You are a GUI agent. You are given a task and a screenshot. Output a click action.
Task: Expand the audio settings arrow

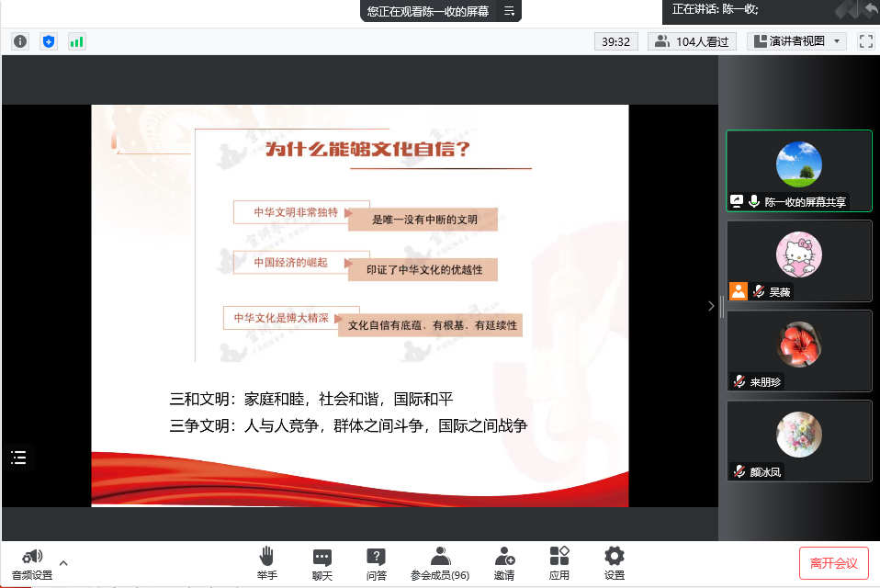(x=63, y=562)
